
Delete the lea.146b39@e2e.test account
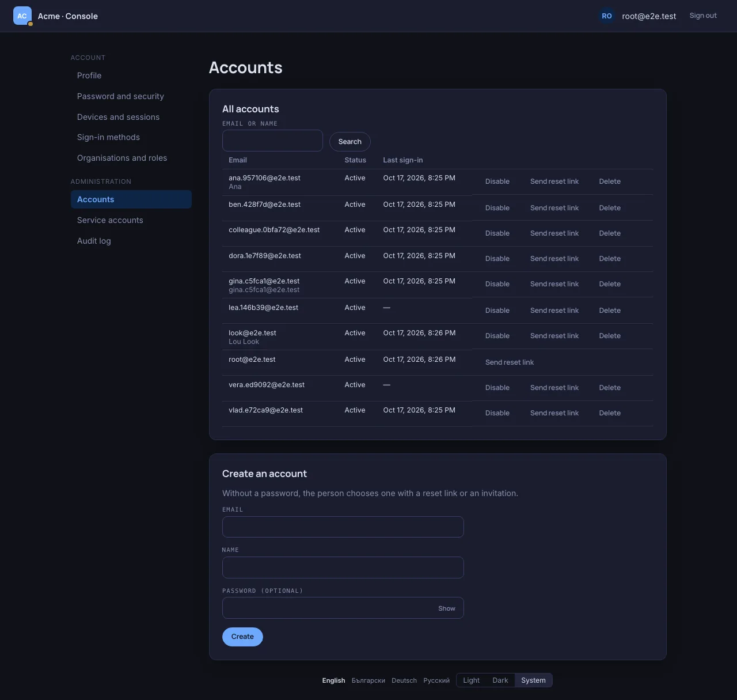(610, 311)
